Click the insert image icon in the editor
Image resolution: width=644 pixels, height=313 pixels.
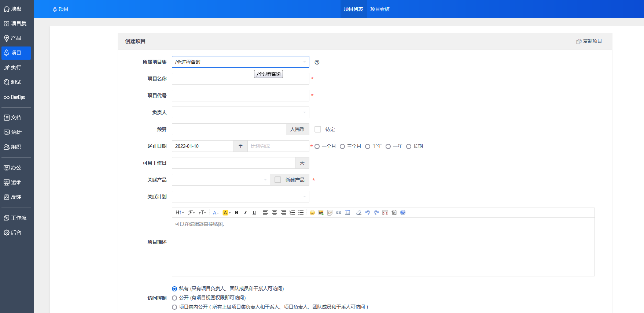tap(321, 213)
